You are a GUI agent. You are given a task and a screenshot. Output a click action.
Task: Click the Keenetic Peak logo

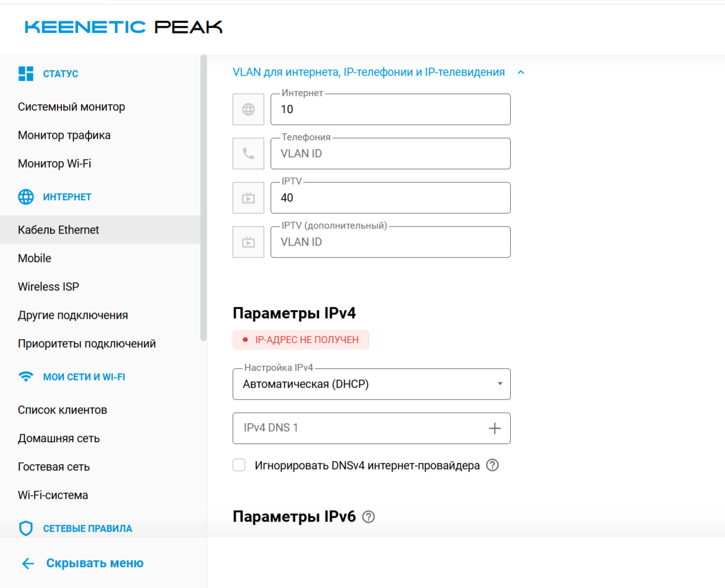pyautogui.click(x=123, y=27)
